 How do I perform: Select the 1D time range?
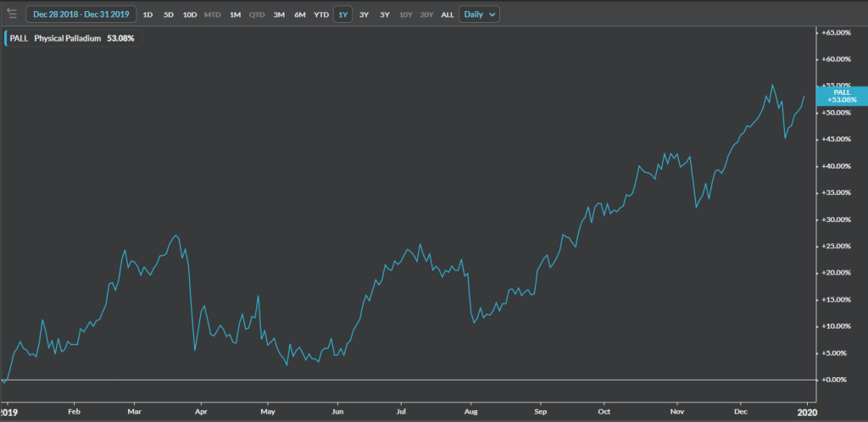(x=147, y=14)
